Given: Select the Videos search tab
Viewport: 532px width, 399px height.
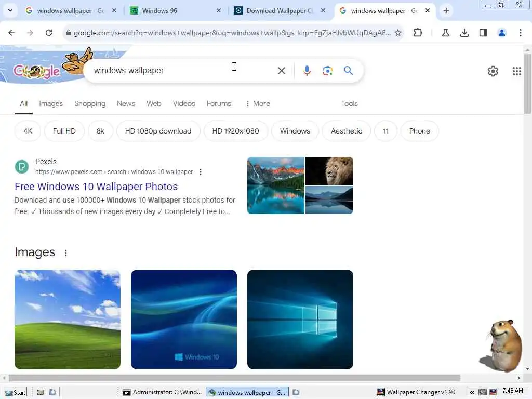Looking at the screenshot, I should [184, 103].
